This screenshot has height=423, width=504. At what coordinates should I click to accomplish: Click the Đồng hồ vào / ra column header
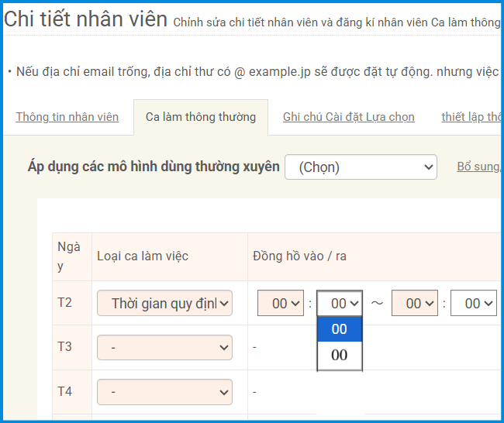pyautogui.click(x=299, y=256)
